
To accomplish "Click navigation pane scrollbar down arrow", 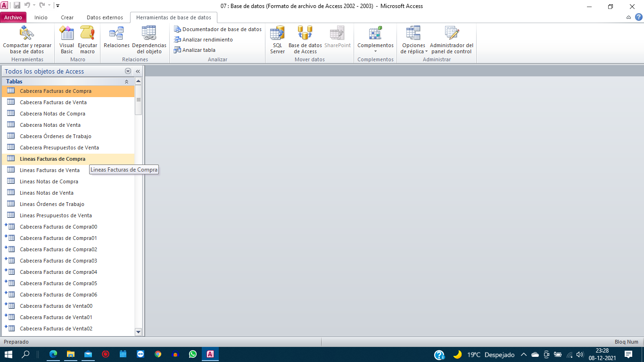I will [138, 332].
